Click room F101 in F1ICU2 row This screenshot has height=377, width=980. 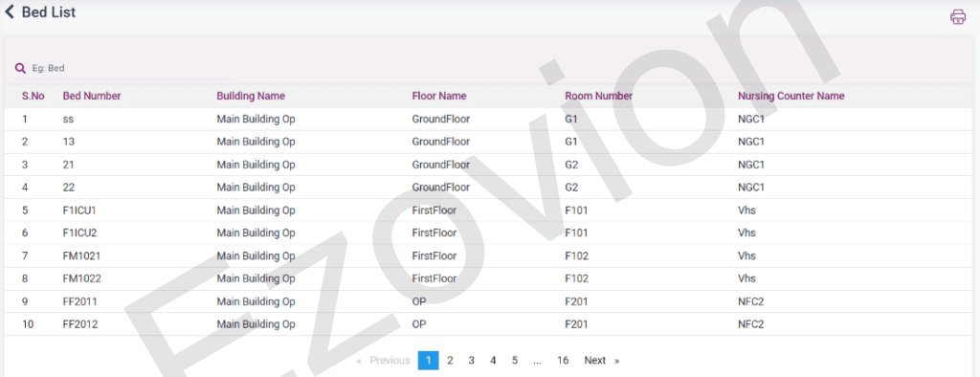tap(576, 233)
